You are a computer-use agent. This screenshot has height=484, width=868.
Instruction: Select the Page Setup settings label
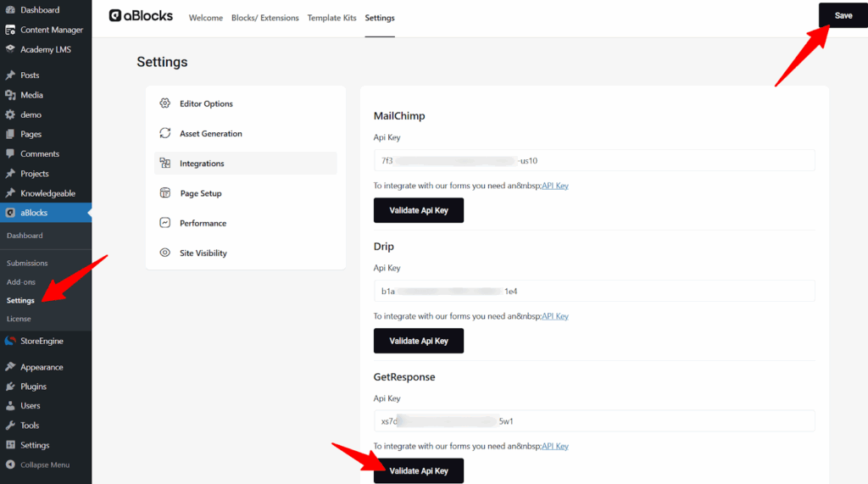click(x=201, y=193)
